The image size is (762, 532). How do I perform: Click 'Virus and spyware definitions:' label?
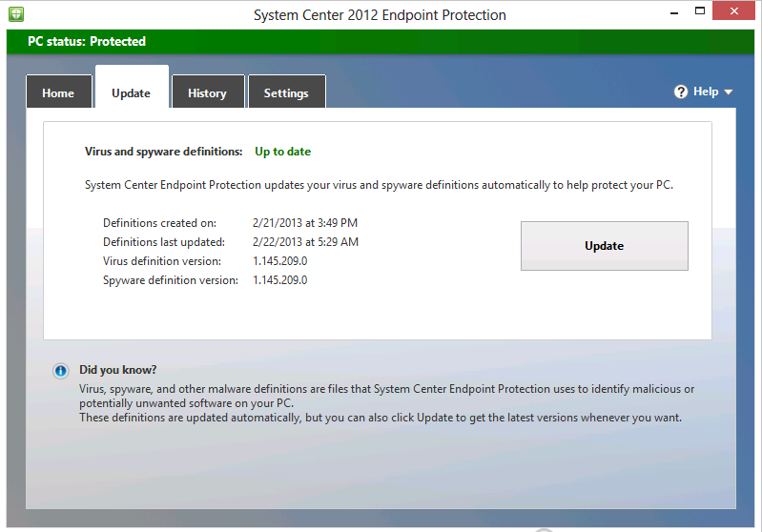163,152
